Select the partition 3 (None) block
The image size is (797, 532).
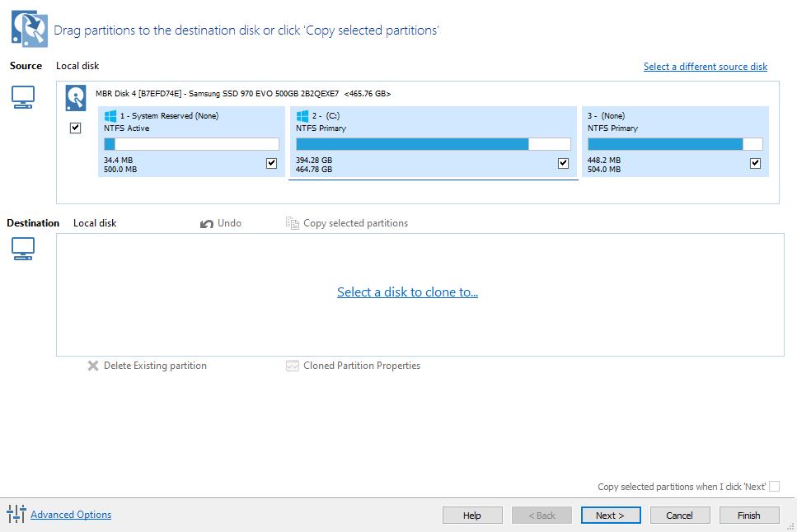pos(674,132)
